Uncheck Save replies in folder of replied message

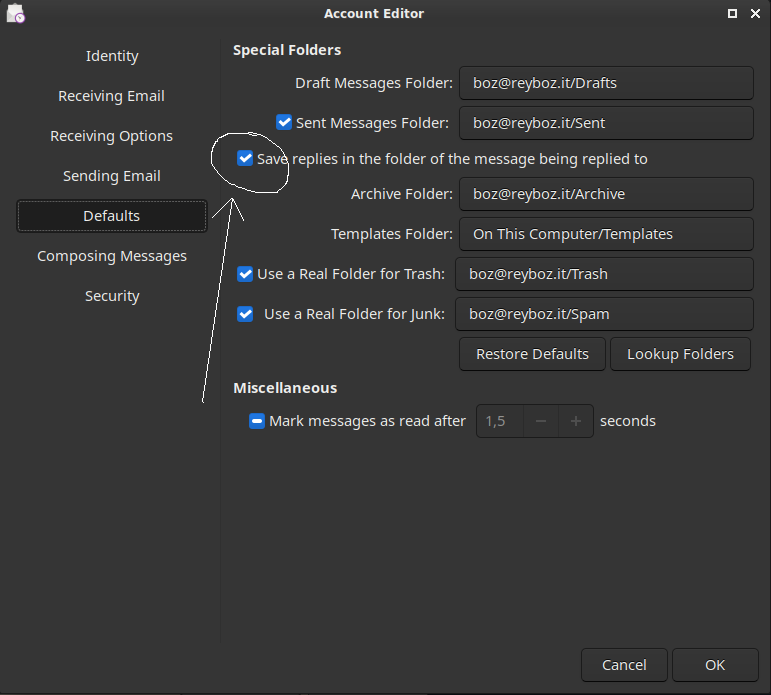pos(245,158)
